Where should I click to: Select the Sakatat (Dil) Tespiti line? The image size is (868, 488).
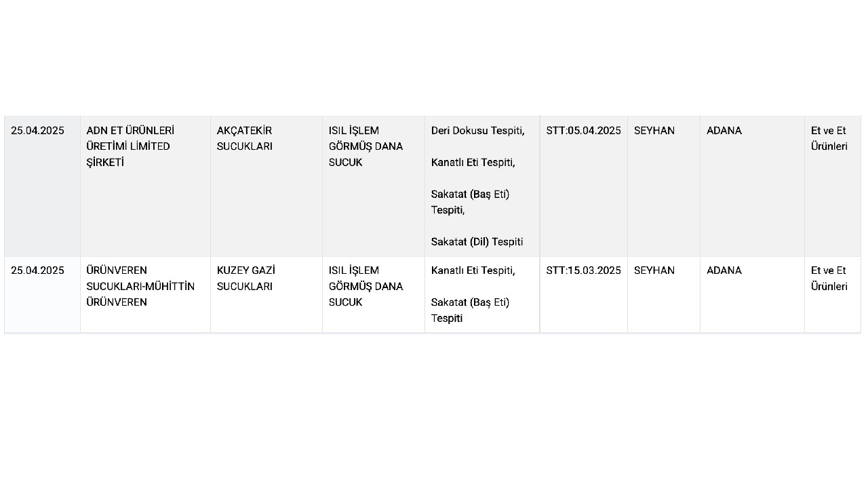(x=477, y=242)
